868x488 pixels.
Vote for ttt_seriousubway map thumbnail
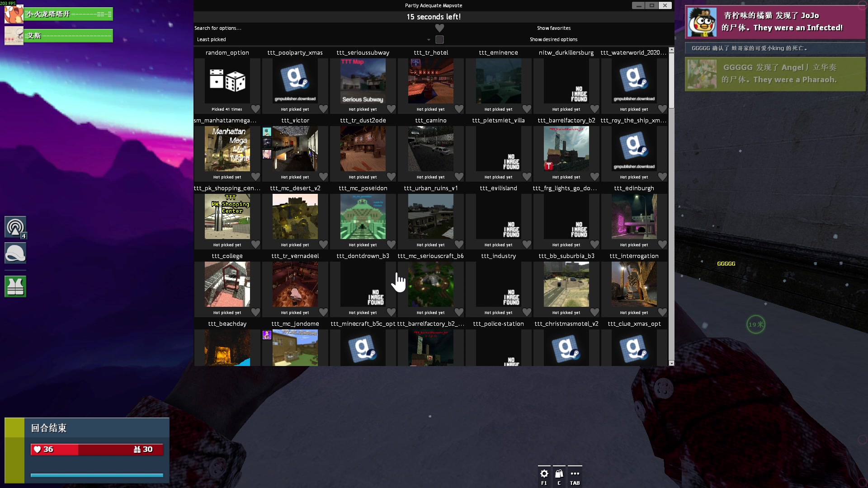(x=363, y=81)
